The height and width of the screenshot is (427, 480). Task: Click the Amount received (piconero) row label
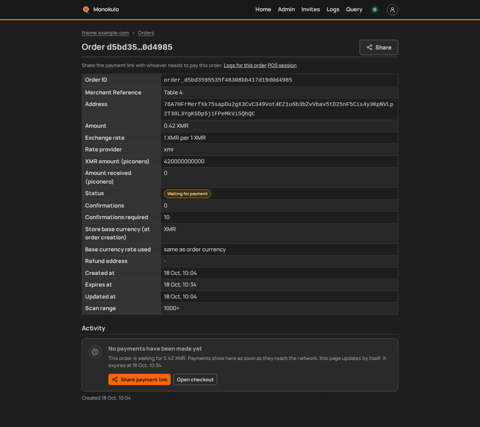108,177
